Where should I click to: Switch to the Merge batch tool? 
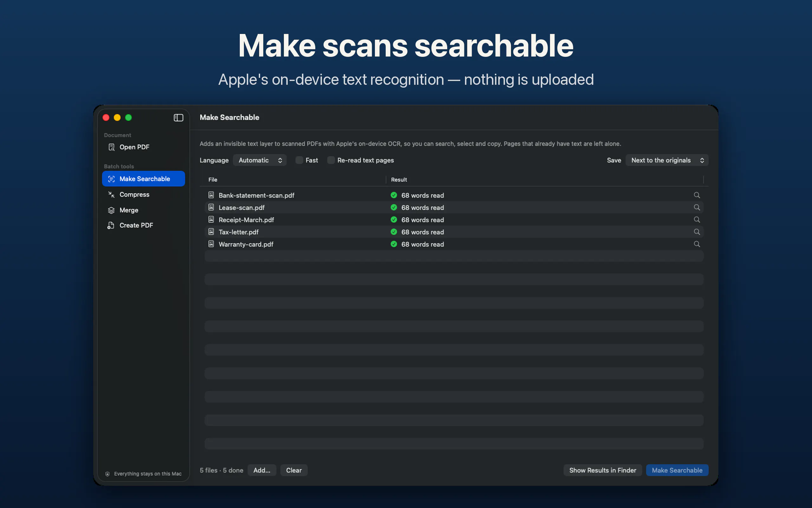(x=143, y=210)
